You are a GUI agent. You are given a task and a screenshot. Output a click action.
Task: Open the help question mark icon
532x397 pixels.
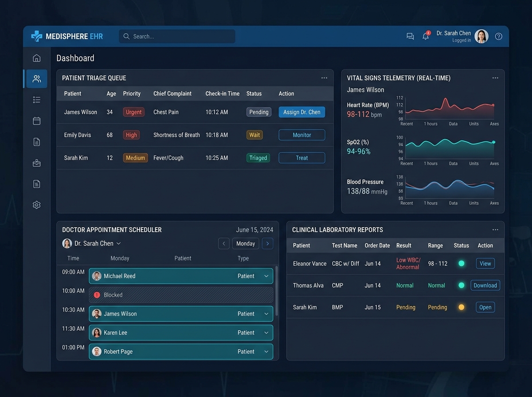click(x=499, y=36)
